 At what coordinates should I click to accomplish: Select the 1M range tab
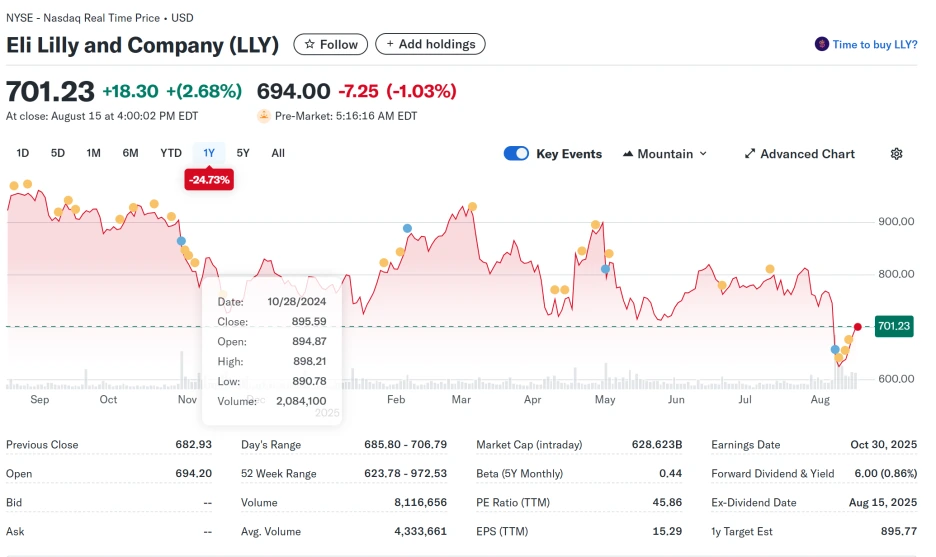93,153
